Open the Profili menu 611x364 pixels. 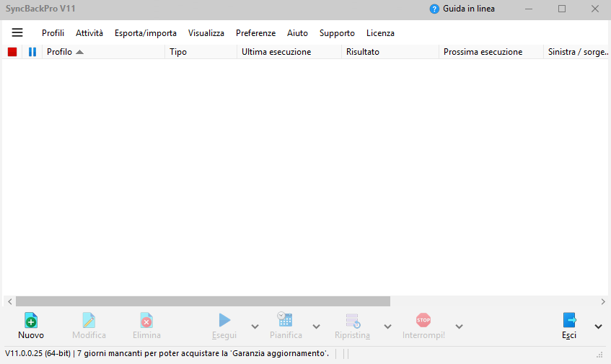pos(53,33)
